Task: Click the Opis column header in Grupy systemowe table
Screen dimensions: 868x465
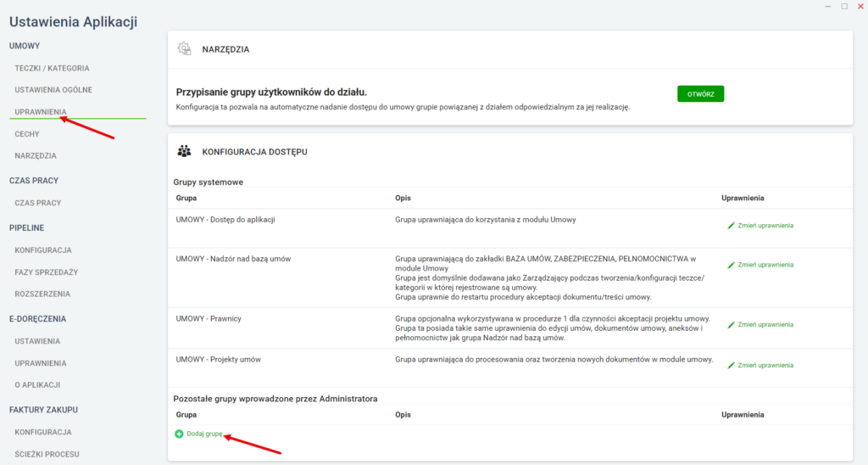Action: (x=403, y=198)
